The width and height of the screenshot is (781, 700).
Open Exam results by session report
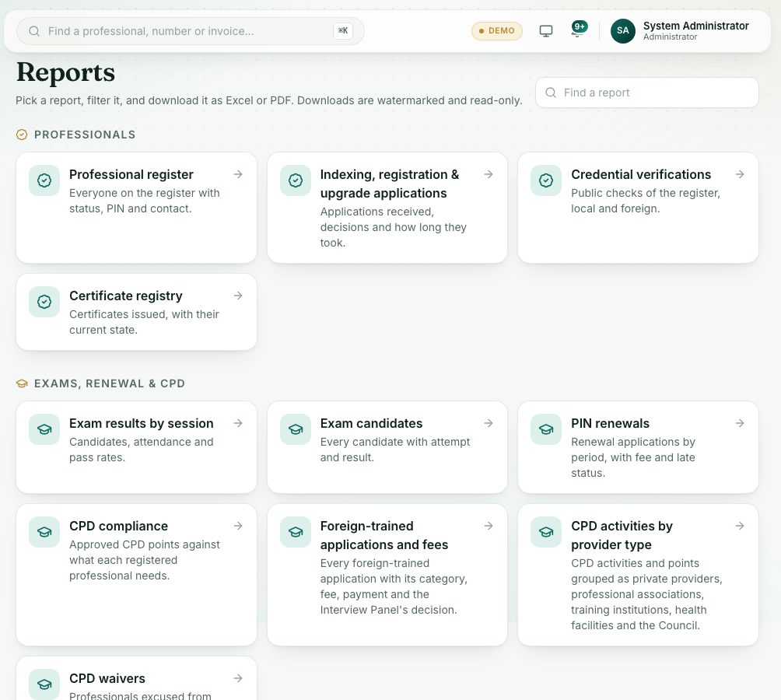pos(136,447)
